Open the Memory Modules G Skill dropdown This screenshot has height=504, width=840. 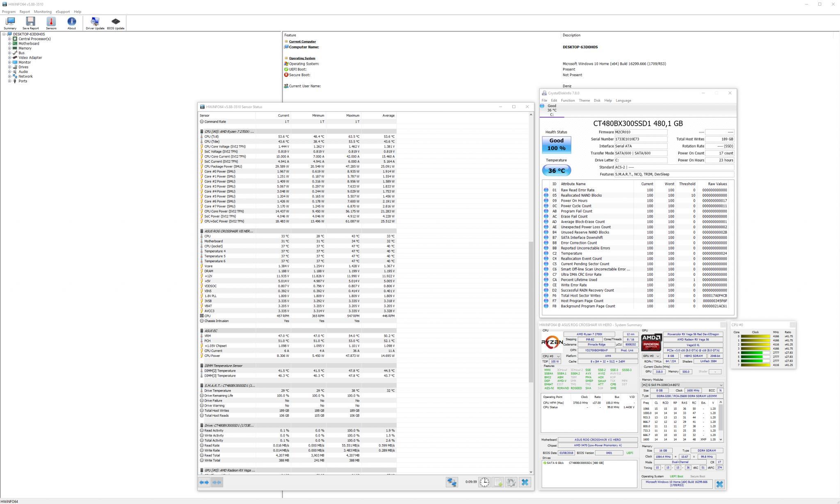pyautogui.click(x=682, y=385)
